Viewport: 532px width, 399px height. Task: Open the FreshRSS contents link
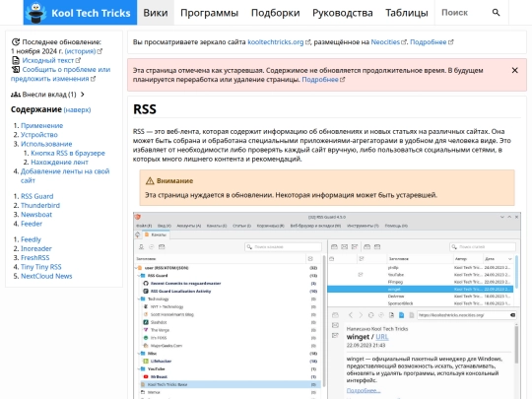(x=35, y=258)
